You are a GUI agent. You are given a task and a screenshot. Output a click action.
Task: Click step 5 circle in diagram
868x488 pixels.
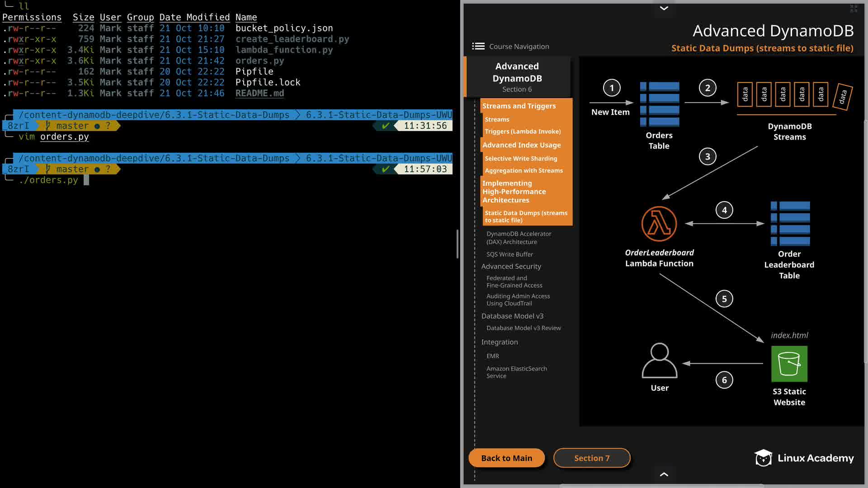[x=724, y=299]
